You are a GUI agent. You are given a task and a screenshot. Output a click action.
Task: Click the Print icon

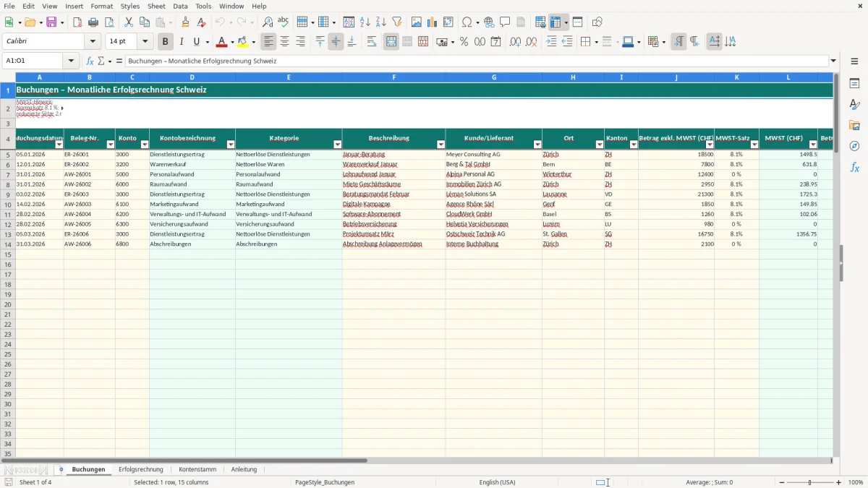(x=93, y=22)
